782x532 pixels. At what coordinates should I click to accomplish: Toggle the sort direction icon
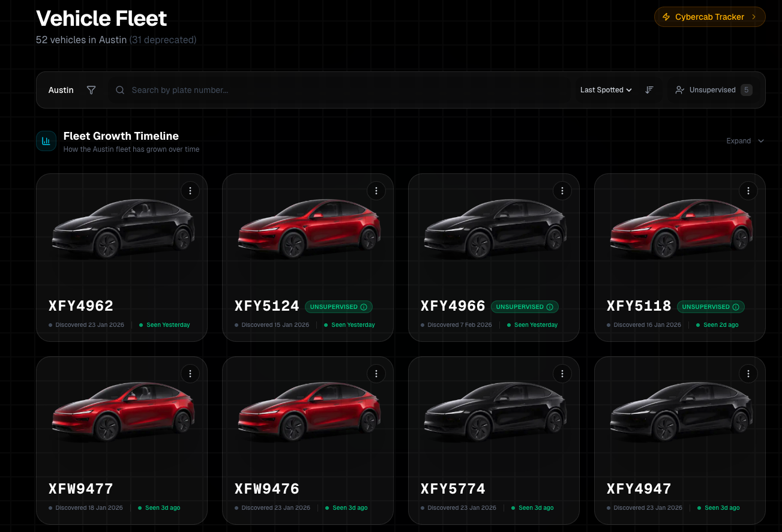click(x=649, y=90)
